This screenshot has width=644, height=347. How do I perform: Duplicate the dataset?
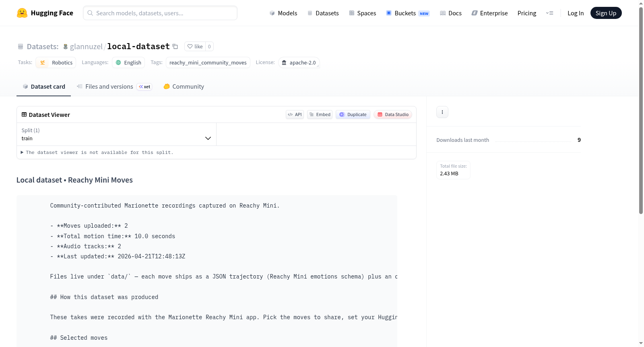pos(353,114)
